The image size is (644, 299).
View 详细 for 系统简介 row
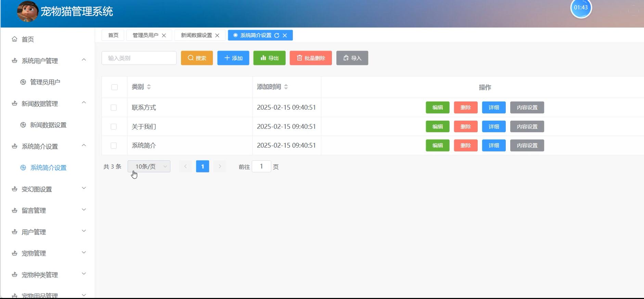(x=494, y=145)
